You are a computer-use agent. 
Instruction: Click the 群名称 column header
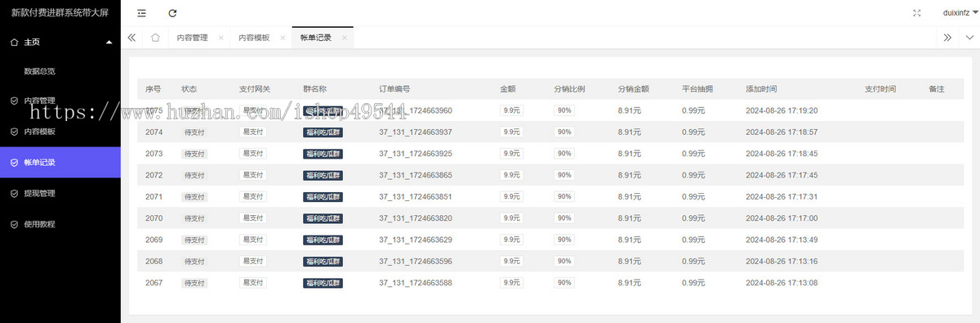(x=315, y=89)
